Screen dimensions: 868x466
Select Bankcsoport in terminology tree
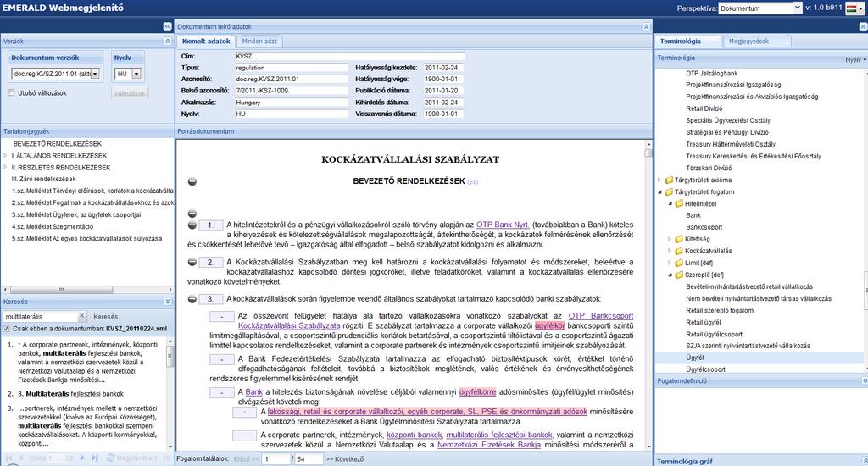(704, 227)
